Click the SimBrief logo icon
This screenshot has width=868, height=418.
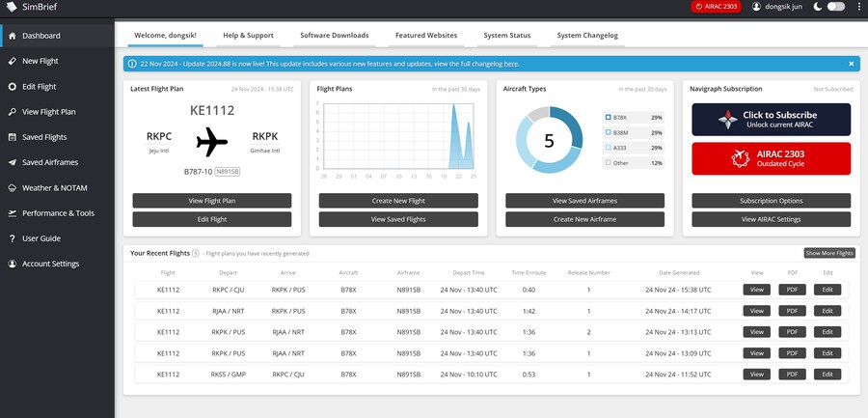[x=10, y=7]
